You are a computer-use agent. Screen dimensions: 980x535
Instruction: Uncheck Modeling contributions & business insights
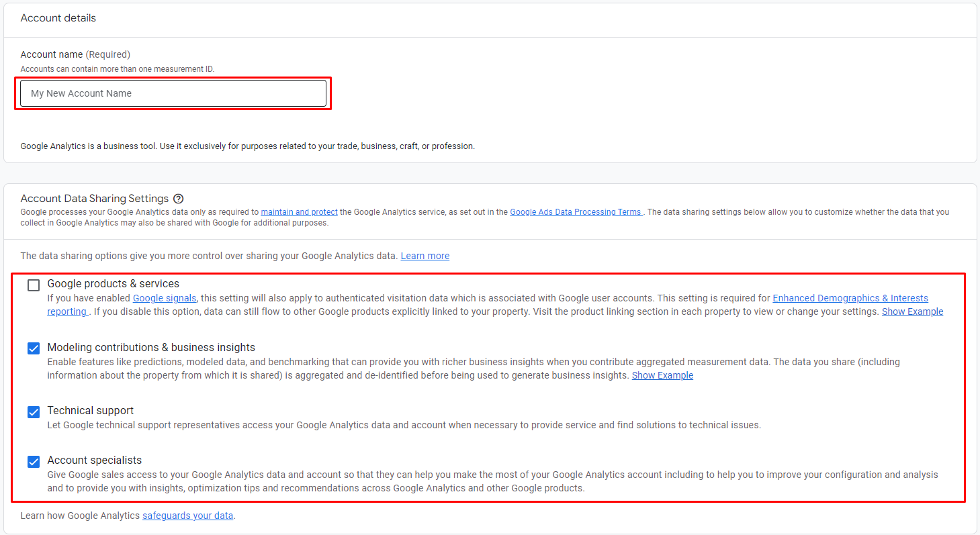pyautogui.click(x=34, y=348)
